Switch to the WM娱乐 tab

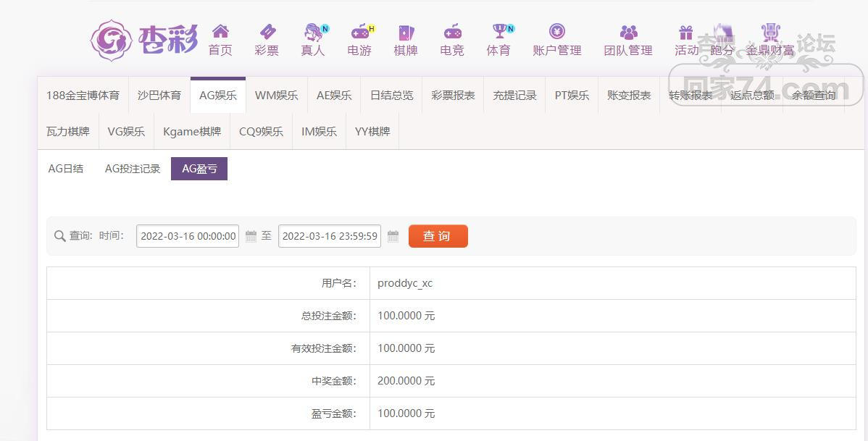276,96
